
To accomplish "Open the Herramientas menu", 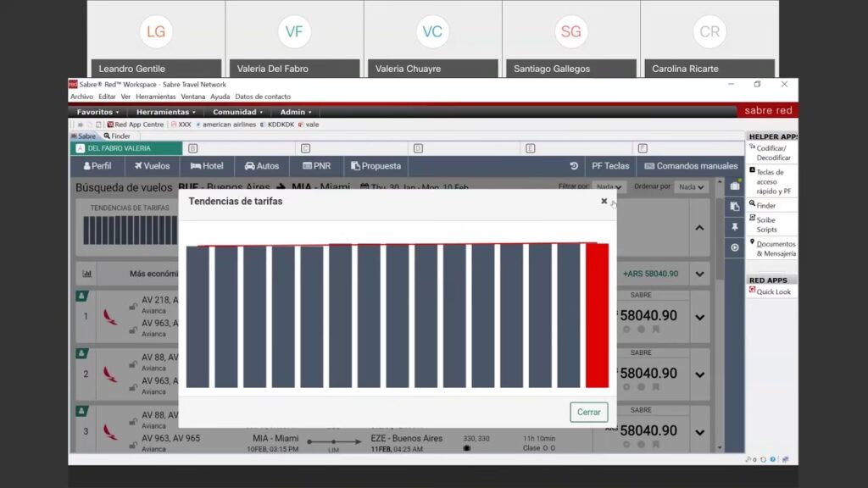I will 164,111.
